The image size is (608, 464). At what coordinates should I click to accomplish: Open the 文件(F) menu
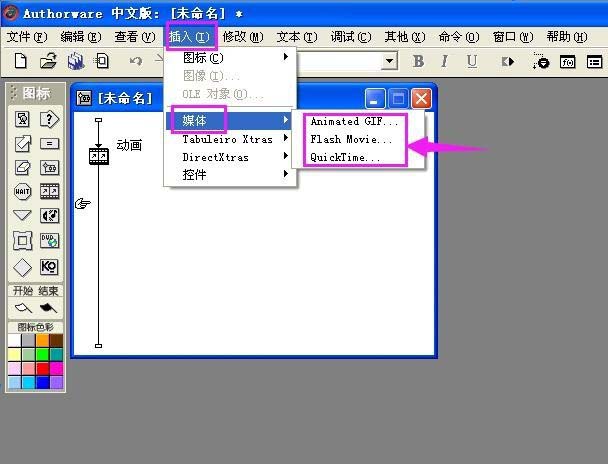(27, 37)
